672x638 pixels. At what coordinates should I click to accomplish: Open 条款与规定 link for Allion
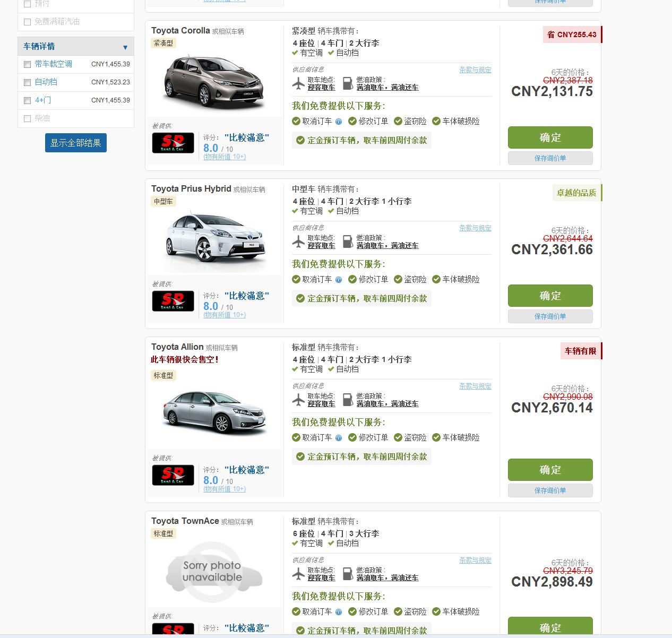pyautogui.click(x=475, y=386)
